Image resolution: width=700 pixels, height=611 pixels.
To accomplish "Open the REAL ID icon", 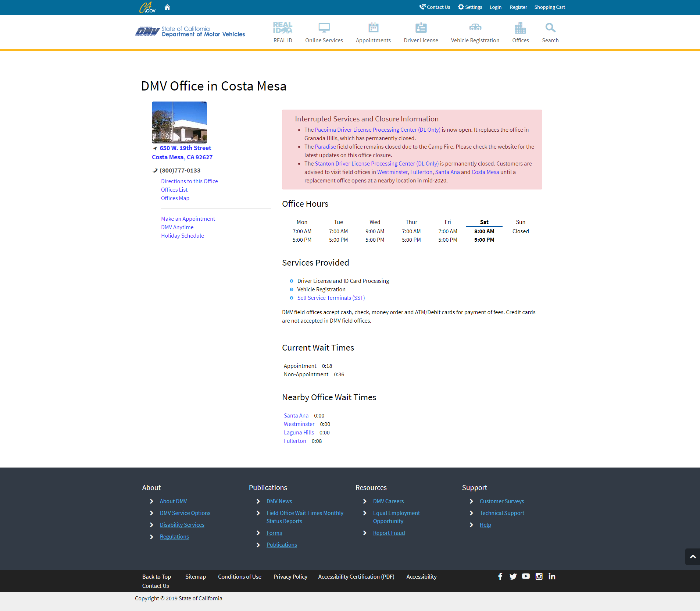I will [x=282, y=28].
